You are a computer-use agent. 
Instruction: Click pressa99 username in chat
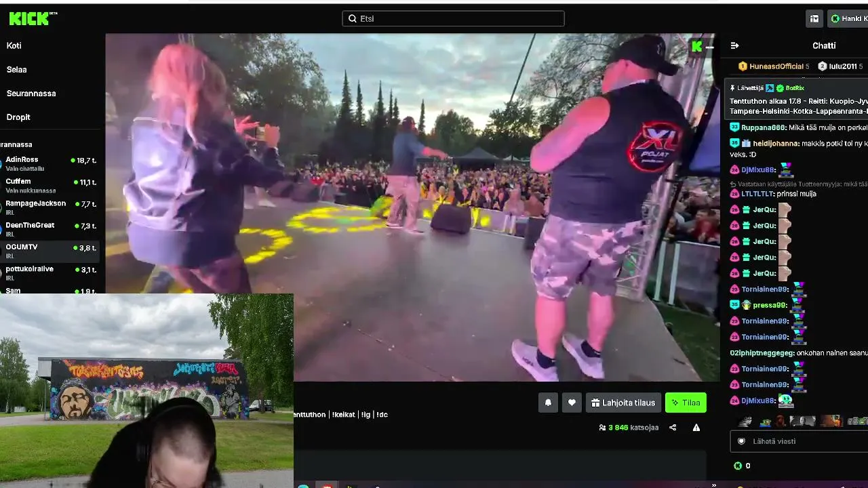pyautogui.click(x=770, y=305)
